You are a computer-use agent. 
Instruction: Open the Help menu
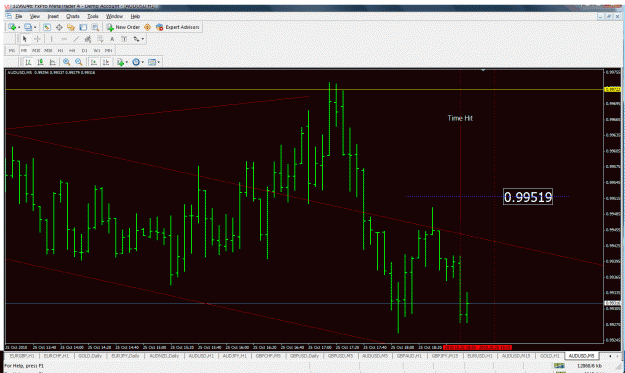(x=135, y=16)
